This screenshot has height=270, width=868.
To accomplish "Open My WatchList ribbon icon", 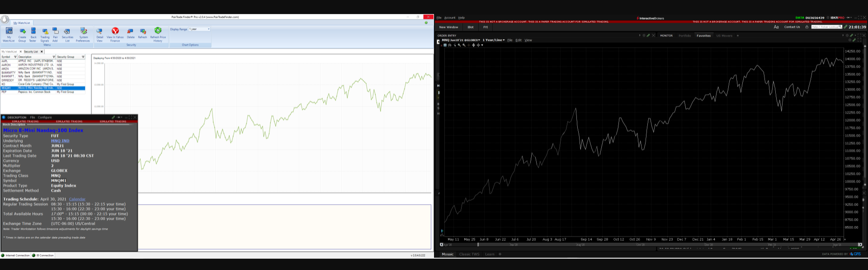I will [9, 34].
